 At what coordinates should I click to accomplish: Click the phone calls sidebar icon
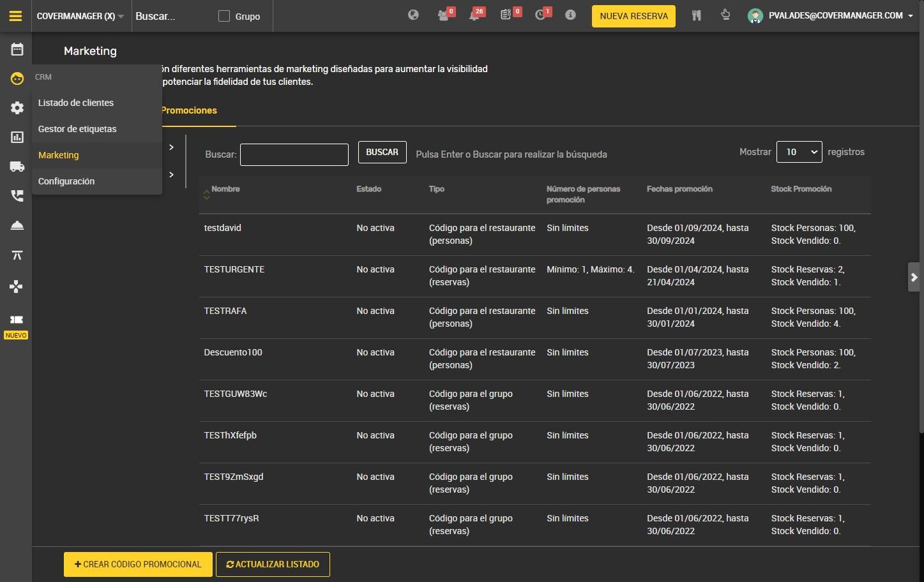(x=17, y=196)
